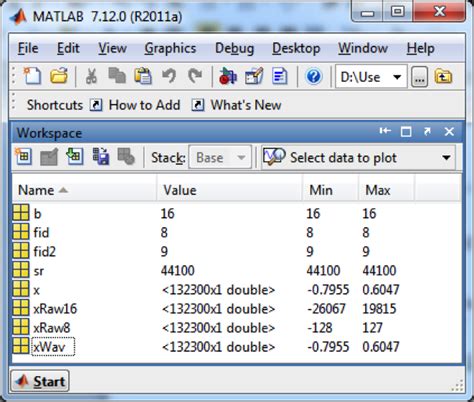Screen dimensions: 474x402
Task: Create a new script file
Action: click(x=32, y=77)
